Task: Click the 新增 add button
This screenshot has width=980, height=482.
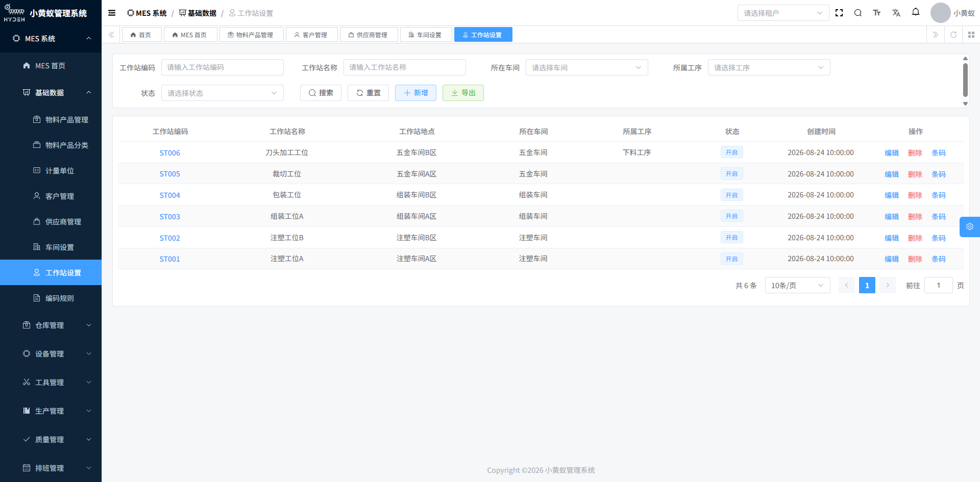Action: [415, 93]
